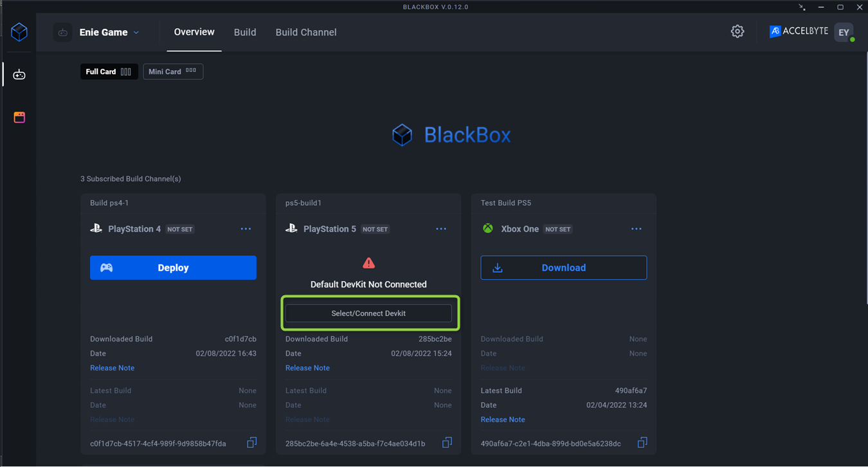Expand the Enie Game dropdown arrow
This screenshot has width=868, height=467.
point(136,33)
